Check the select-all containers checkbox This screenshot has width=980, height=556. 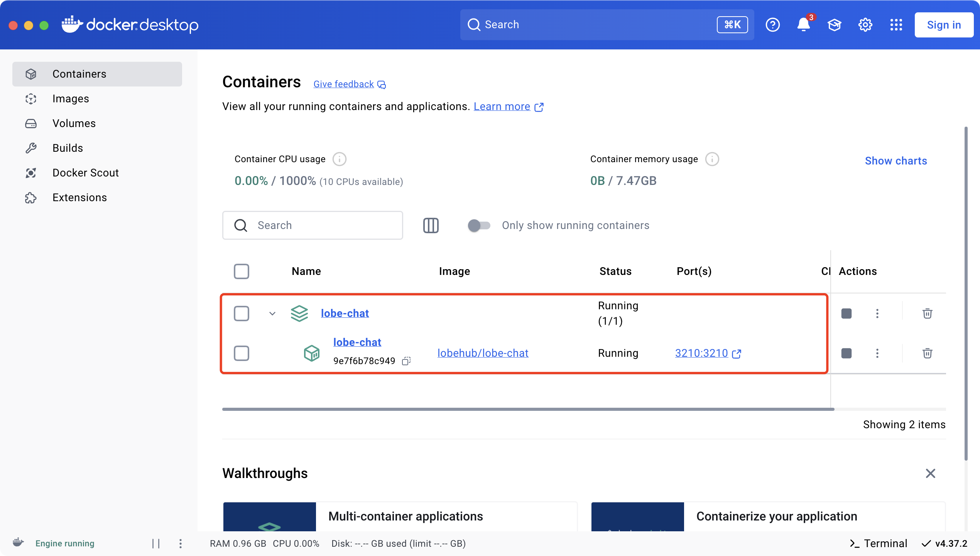click(x=242, y=271)
